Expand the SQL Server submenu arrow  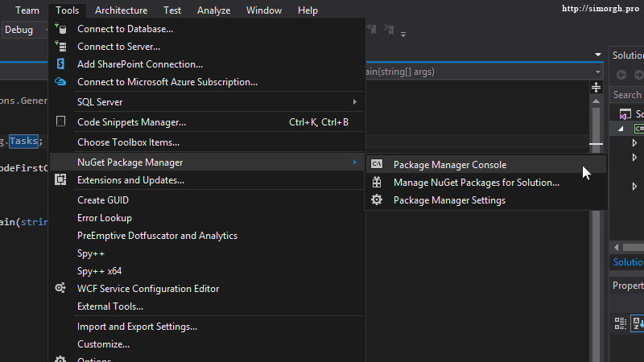click(355, 101)
